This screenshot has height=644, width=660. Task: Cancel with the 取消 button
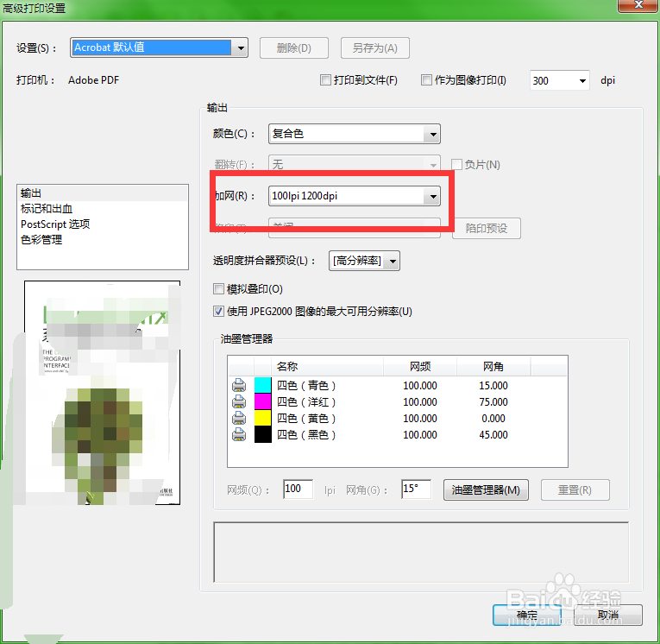click(608, 615)
